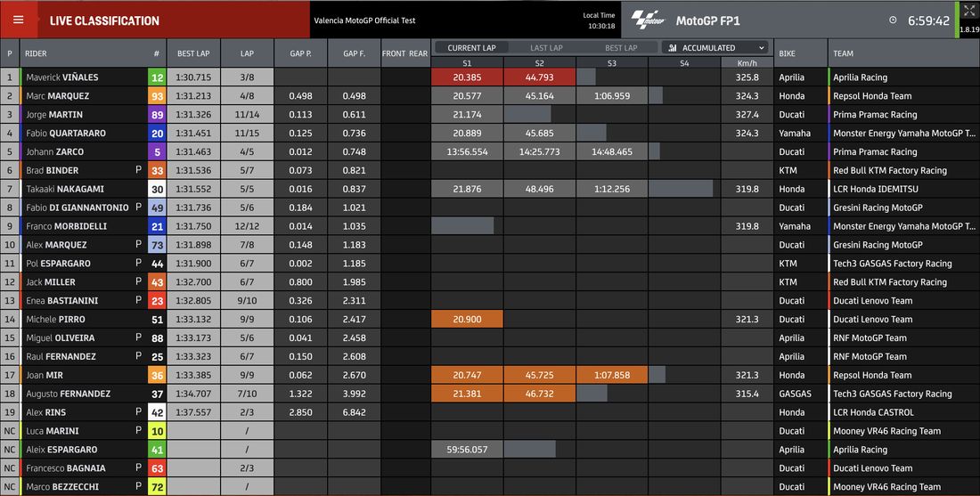Click Viñales S1 time 20.385

(467, 77)
